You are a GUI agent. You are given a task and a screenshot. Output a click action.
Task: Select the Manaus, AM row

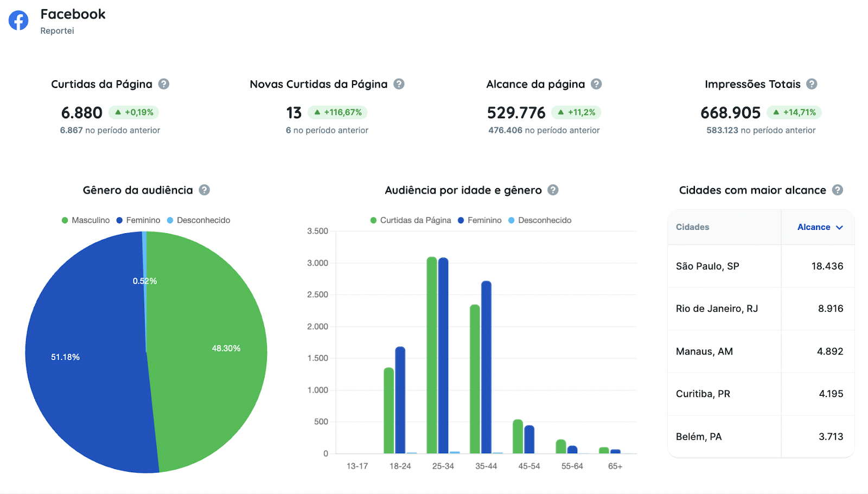[x=761, y=351]
